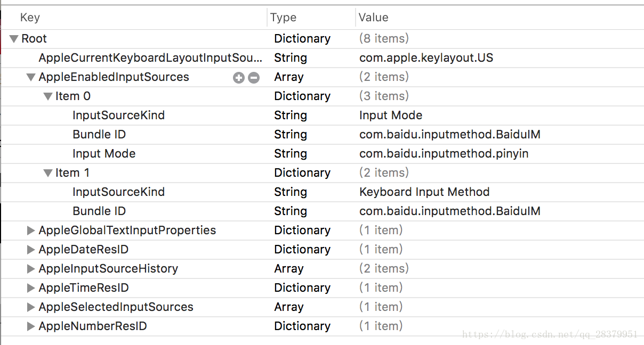
Task: Select the AppleDateResID key label
Action: pos(83,249)
